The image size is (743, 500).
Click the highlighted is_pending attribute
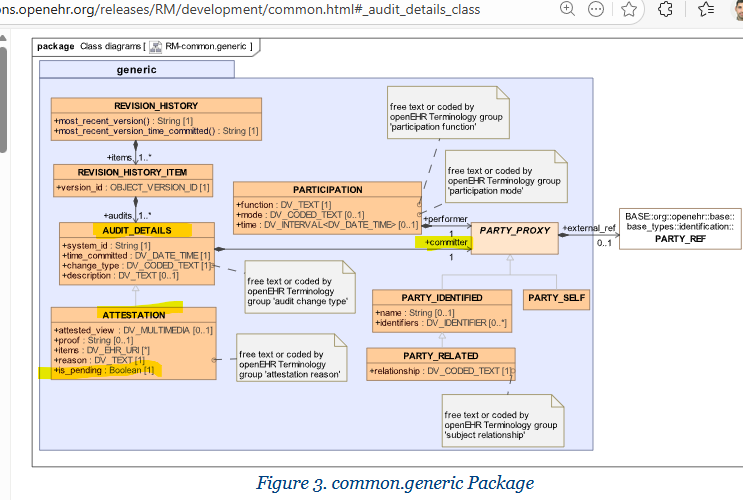coord(107,372)
